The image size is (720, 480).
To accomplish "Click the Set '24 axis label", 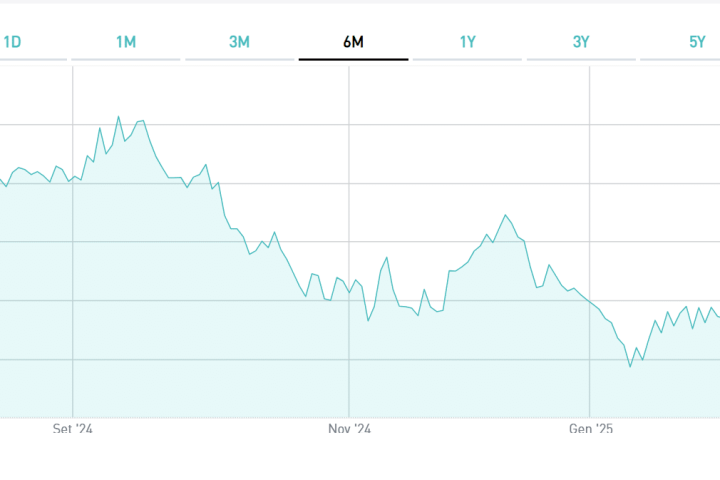I will pos(72,429).
